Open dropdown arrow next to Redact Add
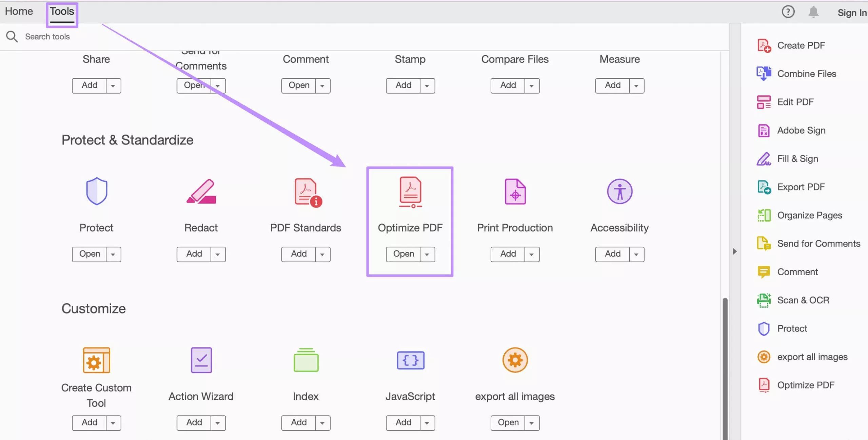 pos(218,254)
